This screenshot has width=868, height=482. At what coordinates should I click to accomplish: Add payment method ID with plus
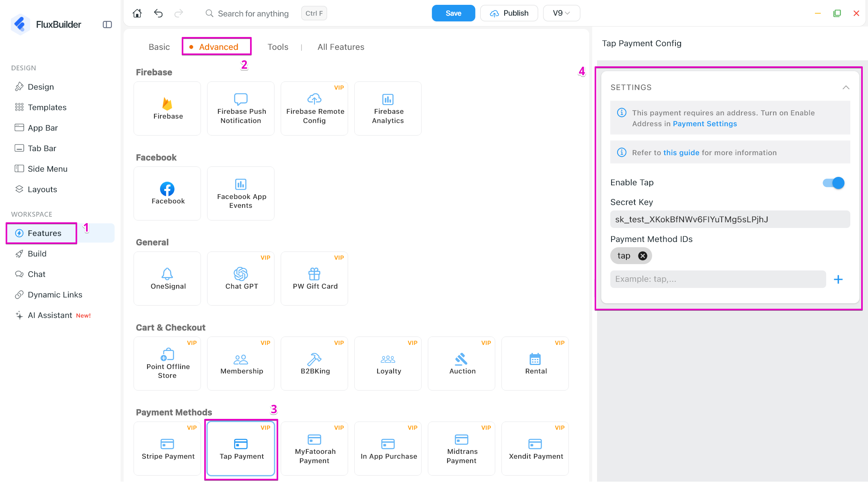[x=838, y=279]
